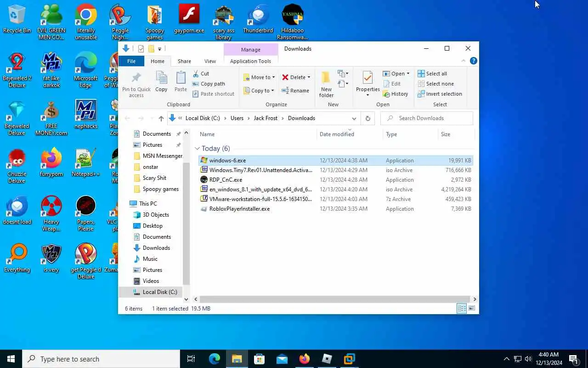Select the VMware-workstation-full 7z archive
The width and height of the screenshot is (588, 368).
click(336, 199)
